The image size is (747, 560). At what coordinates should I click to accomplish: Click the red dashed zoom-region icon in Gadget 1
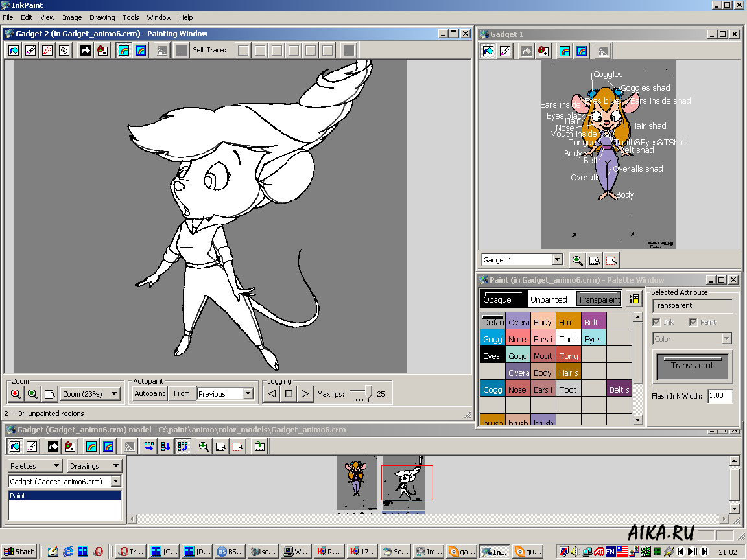point(611,261)
